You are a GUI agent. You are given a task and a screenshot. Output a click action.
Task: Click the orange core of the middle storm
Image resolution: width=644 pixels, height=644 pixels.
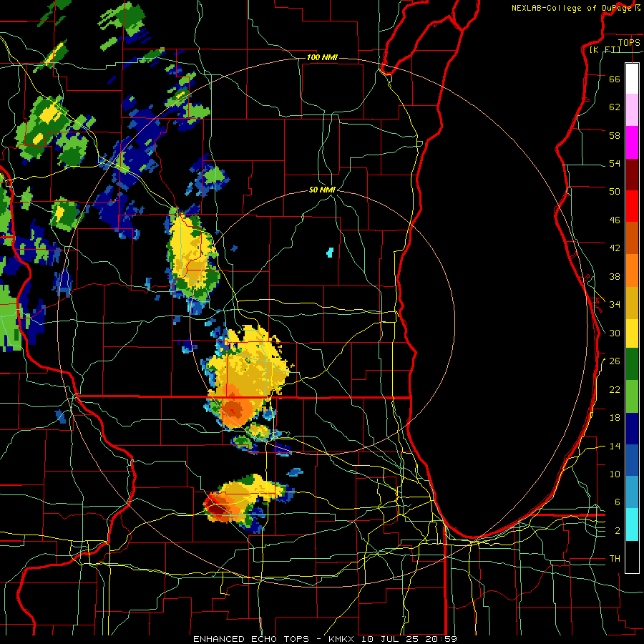(233, 409)
